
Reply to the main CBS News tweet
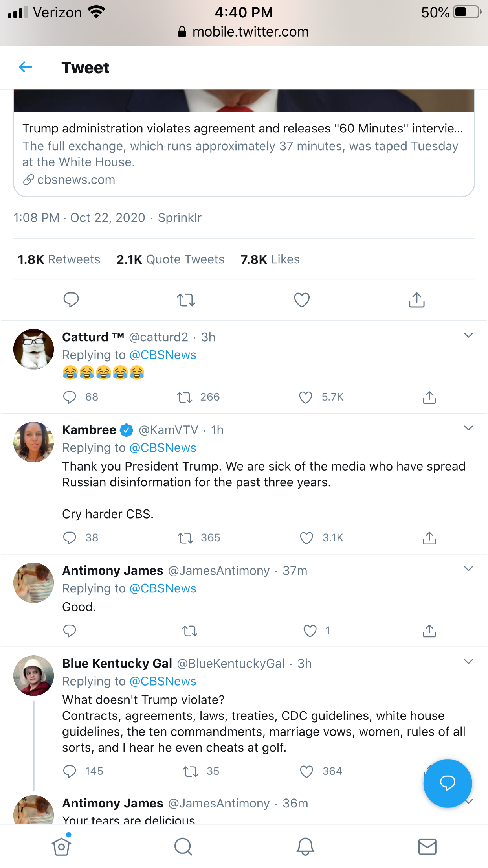[71, 300]
